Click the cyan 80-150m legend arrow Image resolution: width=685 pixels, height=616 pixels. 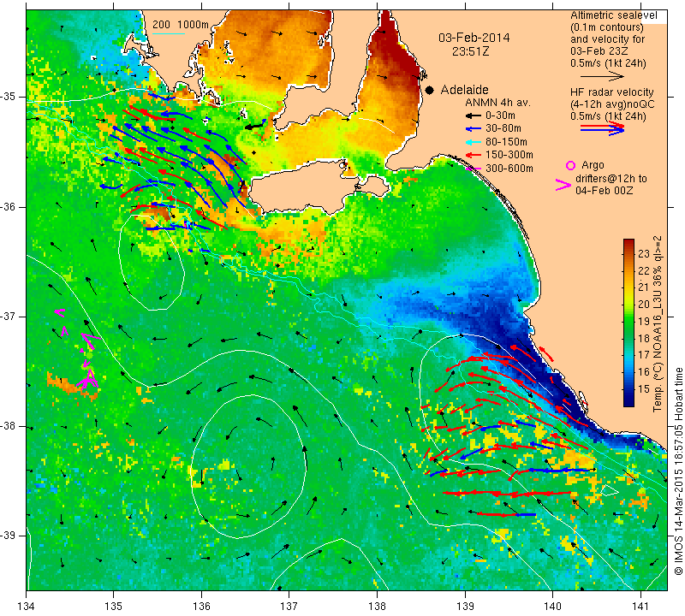[x=473, y=142]
